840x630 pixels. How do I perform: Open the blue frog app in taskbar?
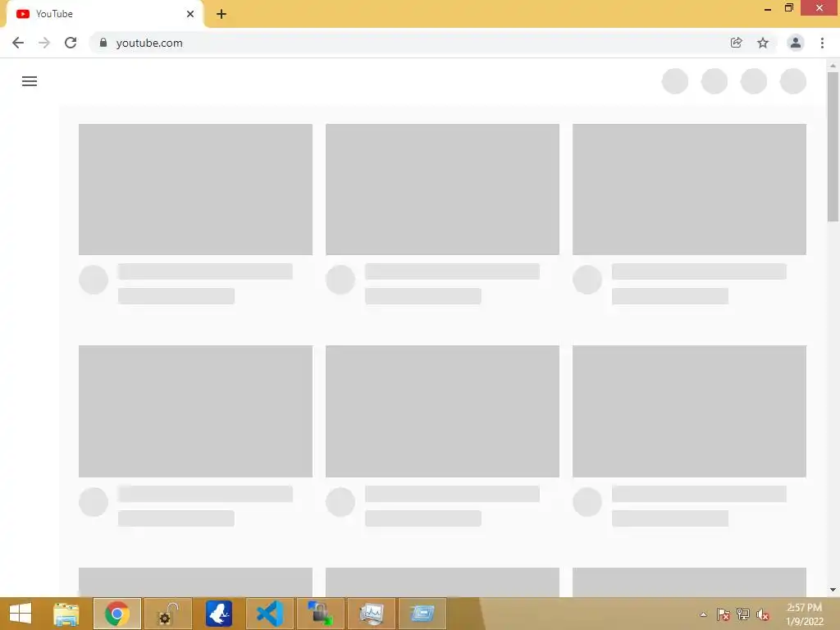[x=218, y=614]
